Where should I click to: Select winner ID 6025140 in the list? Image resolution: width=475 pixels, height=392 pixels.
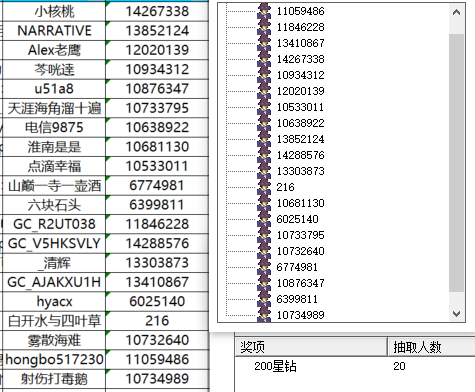tap(297, 219)
